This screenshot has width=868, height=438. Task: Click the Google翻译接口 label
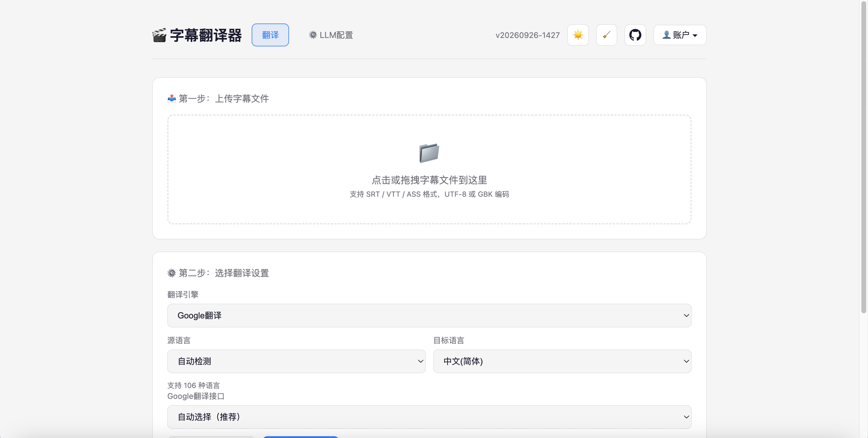click(x=196, y=396)
